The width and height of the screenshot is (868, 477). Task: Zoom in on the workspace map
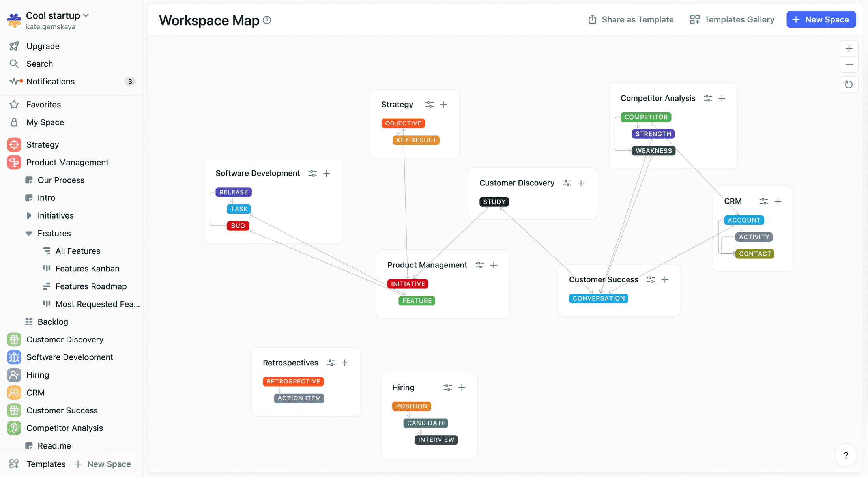pyautogui.click(x=849, y=48)
